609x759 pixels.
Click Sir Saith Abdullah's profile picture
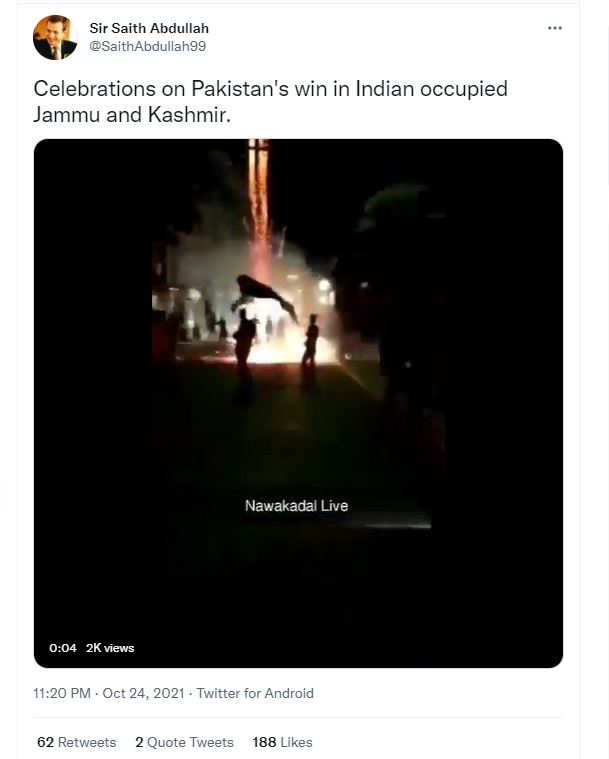[x=55, y=37]
